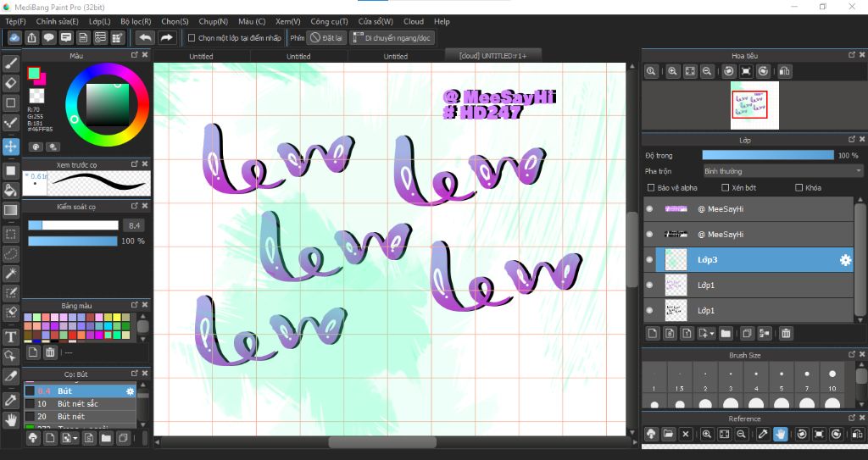Delete layer using trash icon in Lớp panel
The image size is (868, 460).
click(786, 333)
